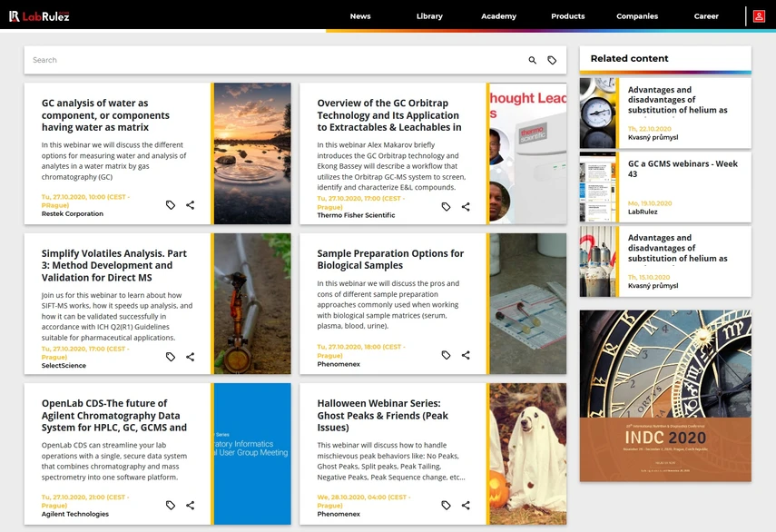Image resolution: width=776 pixels, height=532 pixels.
Task: Click the blue User Group Meeting thumbnail
Action: coord(252,454)
